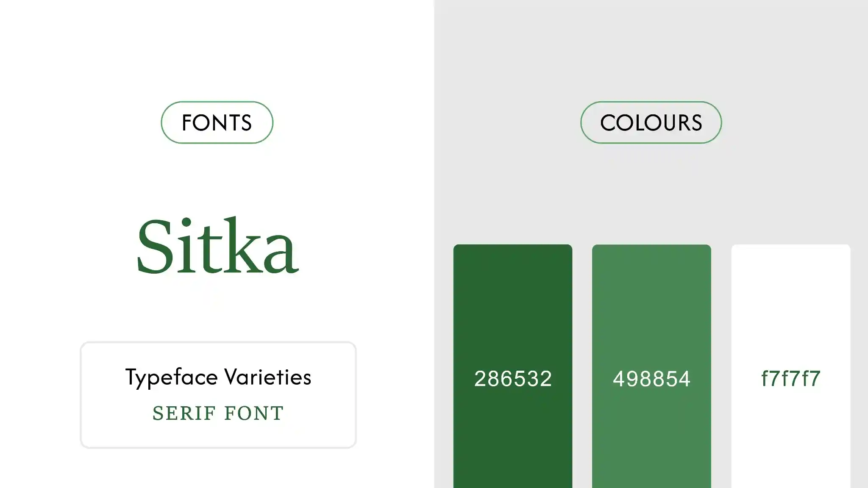Image resolution: width=868 pixels, height=488 pixels.
Task: Click the green word SERIF
Action: [x=184, y=413]
